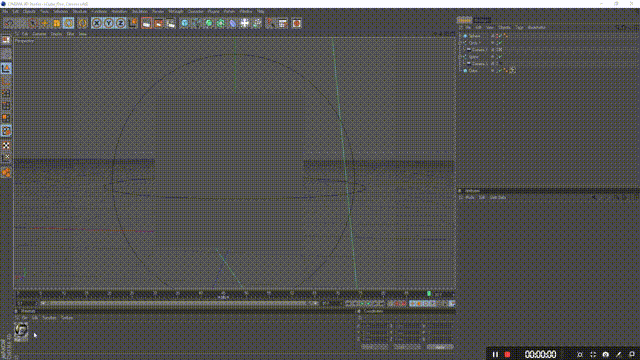Click the Undo arrow icon in toolbar

8,23
